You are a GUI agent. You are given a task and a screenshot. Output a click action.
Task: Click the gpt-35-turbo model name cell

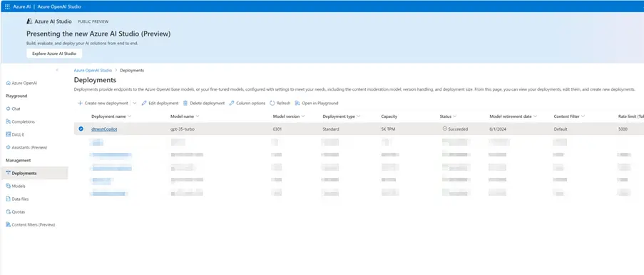point(183,129)
